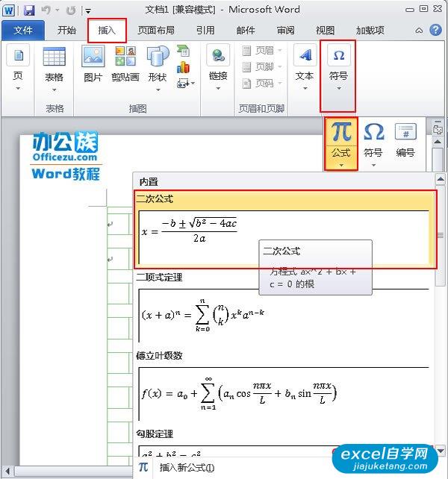The image size is (448, 479).
Task: Click the Save icon in quick access toolbar
Action: point(29,10)
